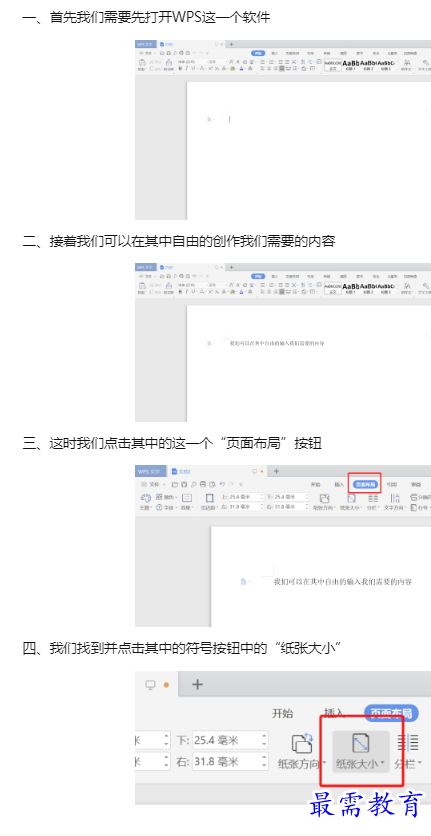This screenshot has height=836, width=431.
Task: Select the WPS 文字 tab in step one screenshot
Action: pyautogui.click(x=146, y=44)
